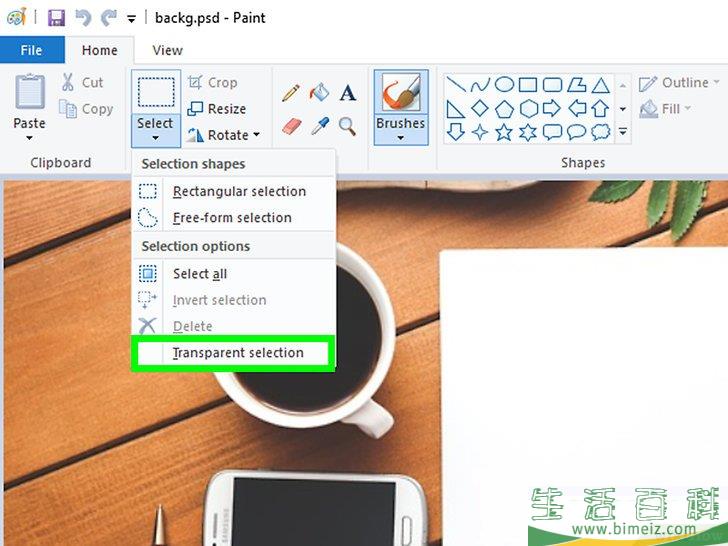Select the Pencil tool
The height and width of the screenshot is (546, 728).
291,93
